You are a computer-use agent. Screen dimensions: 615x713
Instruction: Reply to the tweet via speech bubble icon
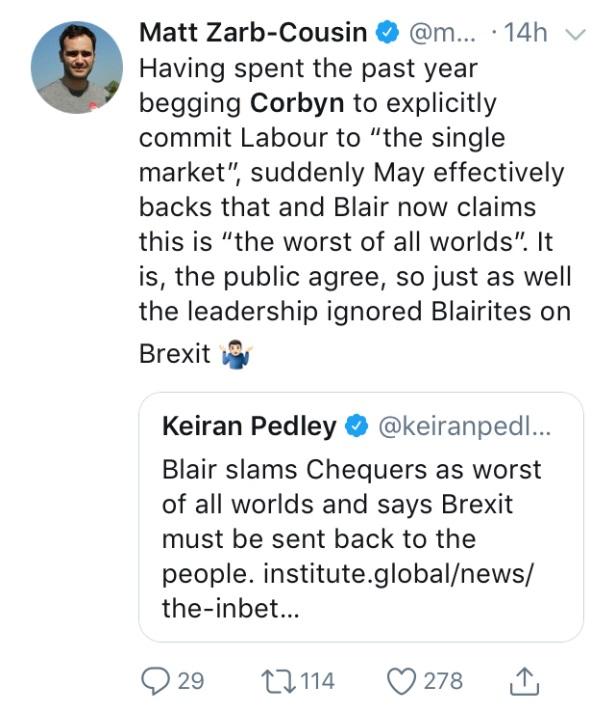click(x=155, y=682)
